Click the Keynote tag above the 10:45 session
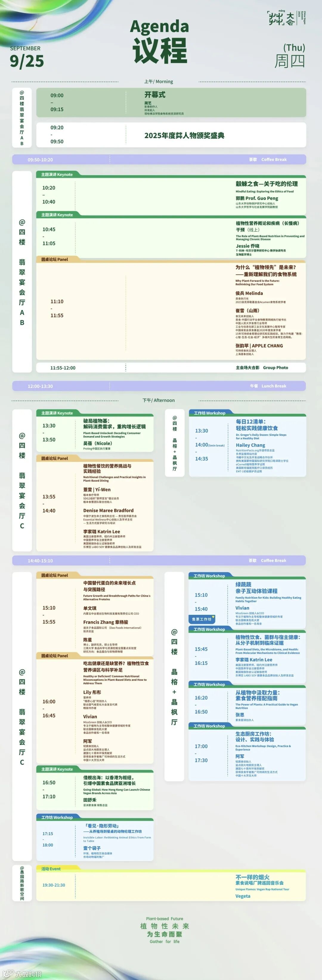 click(57, 215)
